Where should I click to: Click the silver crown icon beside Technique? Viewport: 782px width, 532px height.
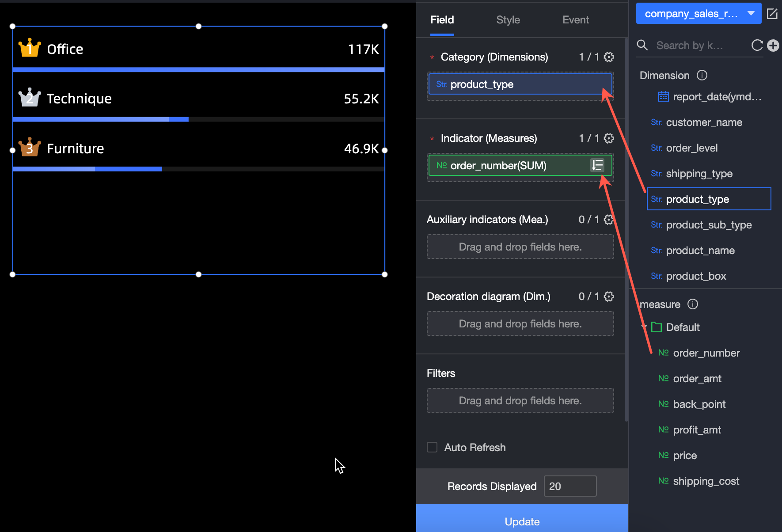click(30, 97)
